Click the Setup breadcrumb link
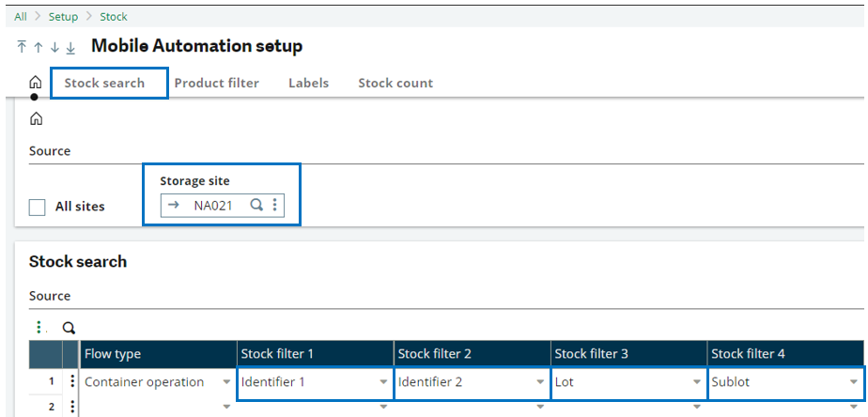868x417 pixels. point(63,17)
